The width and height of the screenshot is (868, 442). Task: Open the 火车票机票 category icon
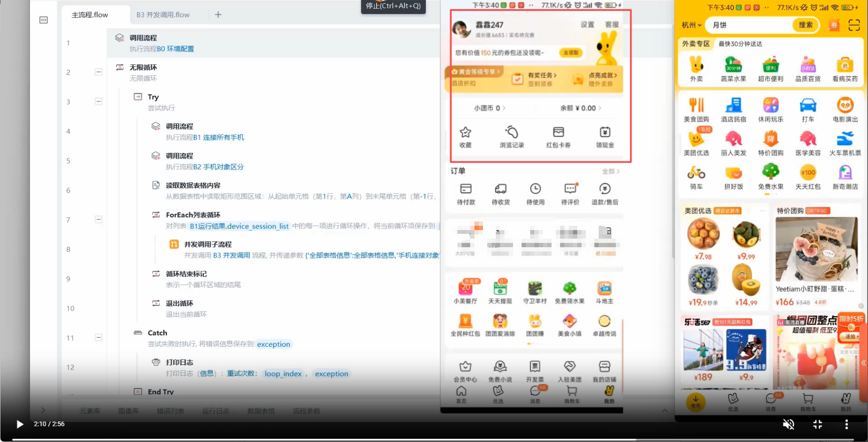(x=845, y=144)
